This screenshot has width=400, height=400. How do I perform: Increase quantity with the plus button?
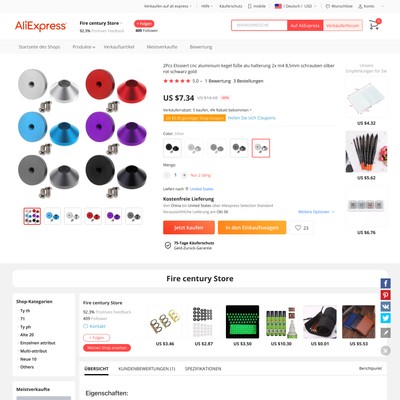coord(184,175)
